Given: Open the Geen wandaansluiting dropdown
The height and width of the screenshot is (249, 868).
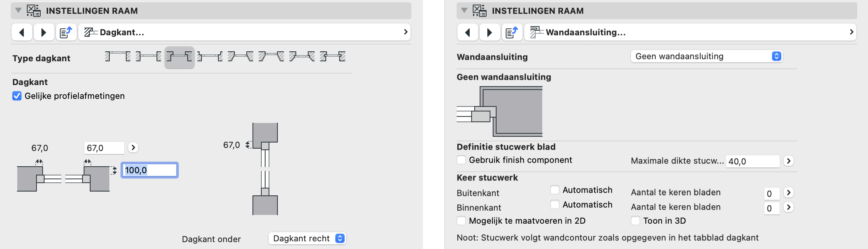Looking at the screenshot, I should [x=706, y=56].
